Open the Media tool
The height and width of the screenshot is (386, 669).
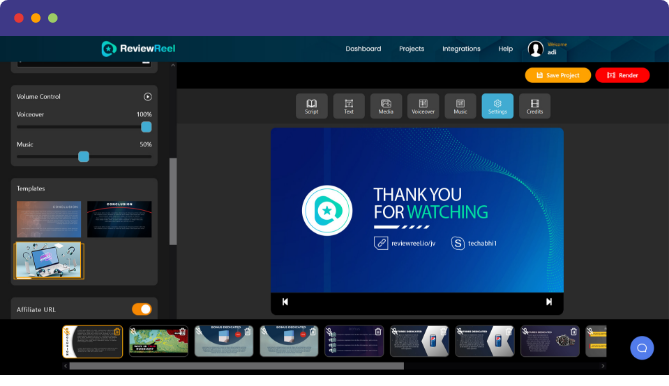coord(386,106)
